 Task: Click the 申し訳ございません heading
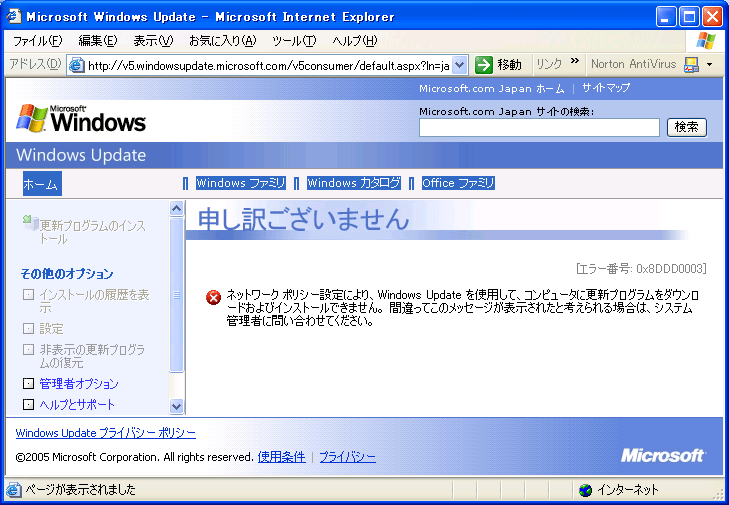pyautogui.click(x=304, y=219)
